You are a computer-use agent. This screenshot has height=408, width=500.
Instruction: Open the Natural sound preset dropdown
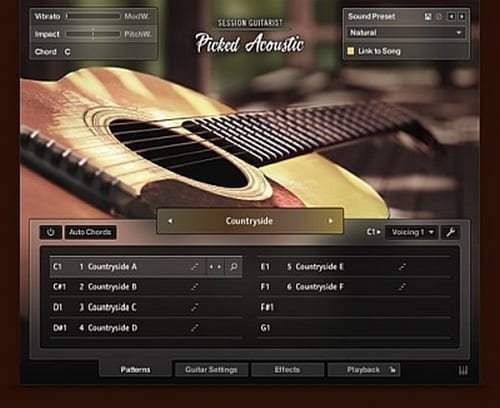(x=405, y=33)
